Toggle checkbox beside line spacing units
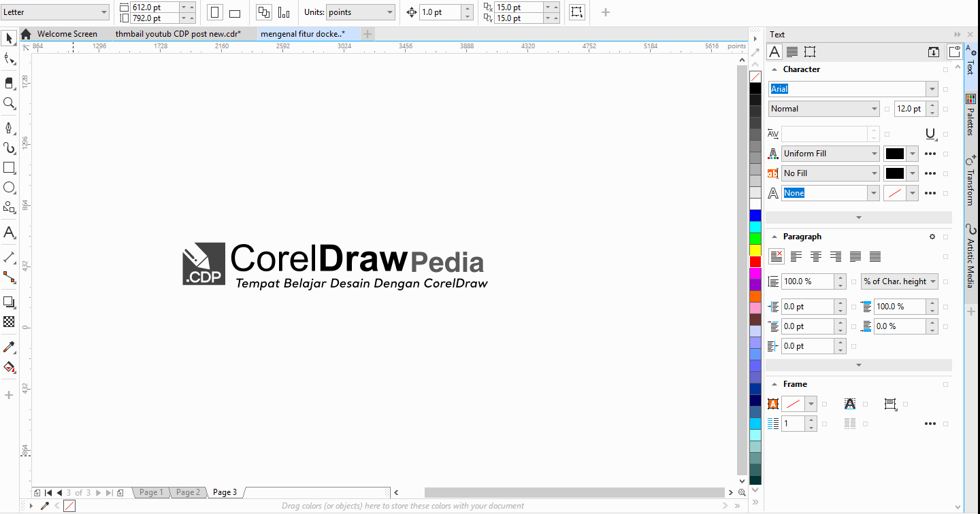Image resolution: width=980 pixels, height=514 pixels. 946,281
